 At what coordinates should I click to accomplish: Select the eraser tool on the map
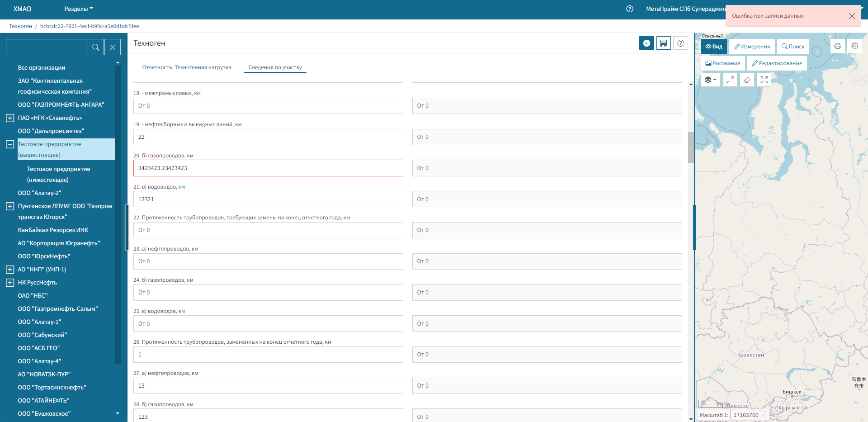coord(747,80)
